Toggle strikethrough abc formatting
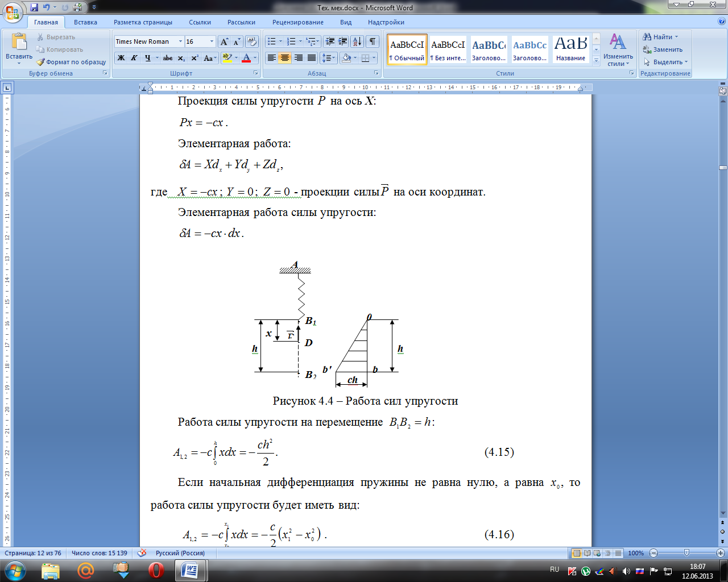The width and height of the screenshot is (728, 582). 168,58
